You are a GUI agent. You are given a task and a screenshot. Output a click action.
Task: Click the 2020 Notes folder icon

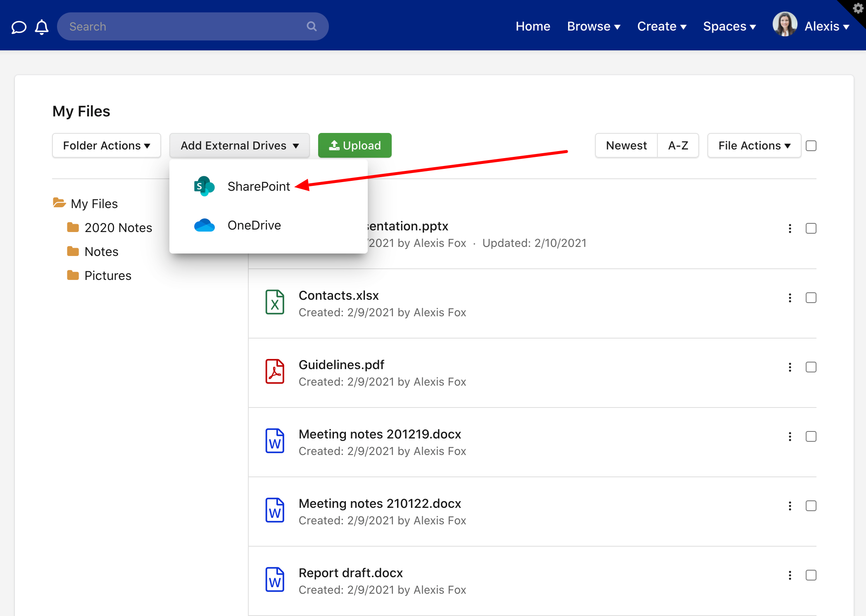click(x=73, y=227)
